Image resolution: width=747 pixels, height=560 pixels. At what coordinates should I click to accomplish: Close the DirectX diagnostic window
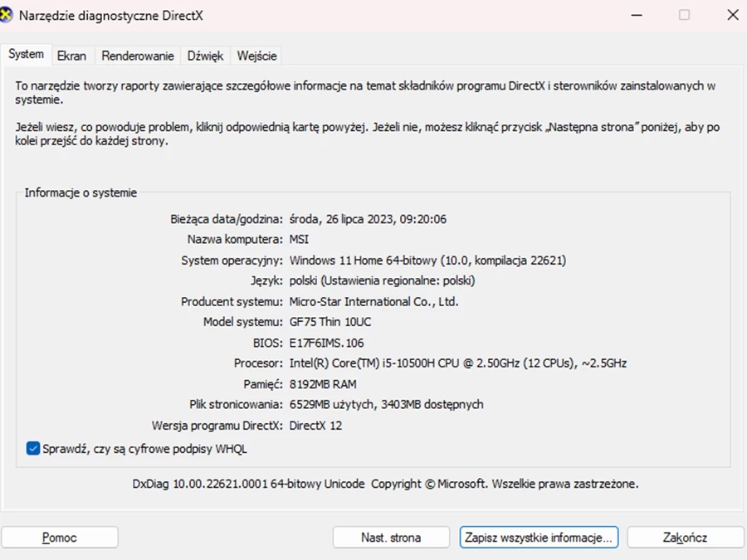731,15
